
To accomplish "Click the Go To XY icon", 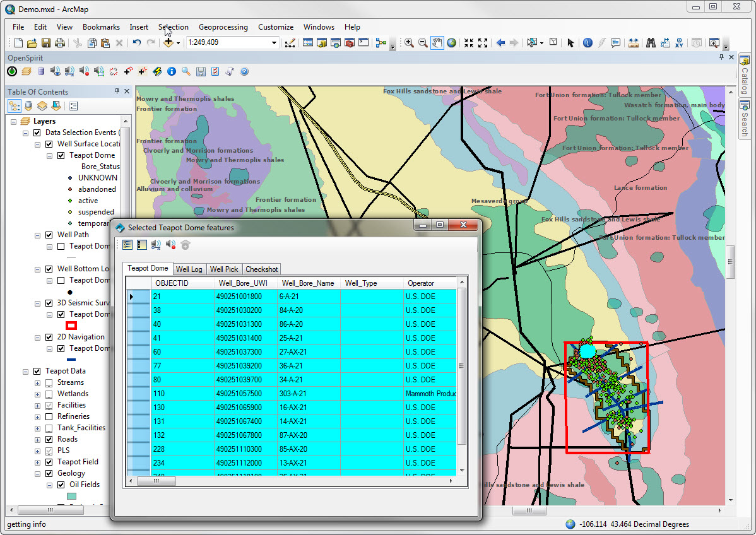I will [680, 43].
